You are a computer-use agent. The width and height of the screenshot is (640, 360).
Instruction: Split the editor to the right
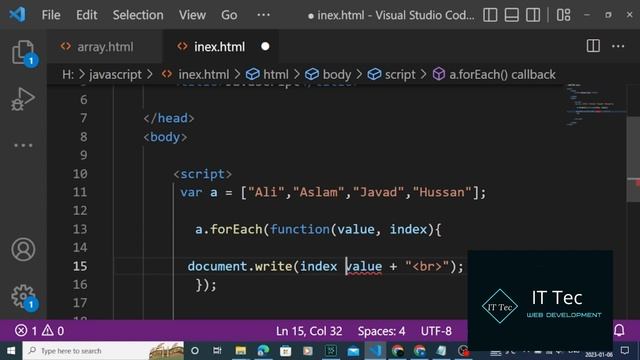(593, 46)
